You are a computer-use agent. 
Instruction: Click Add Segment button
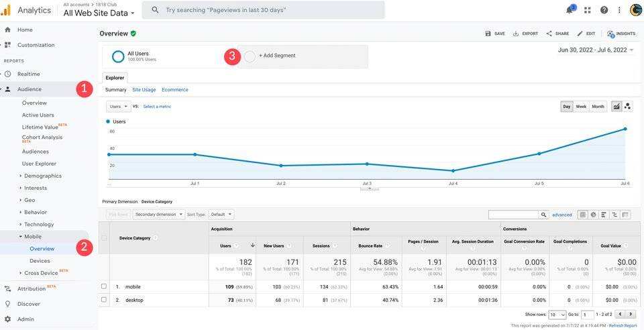click(276, 56)
